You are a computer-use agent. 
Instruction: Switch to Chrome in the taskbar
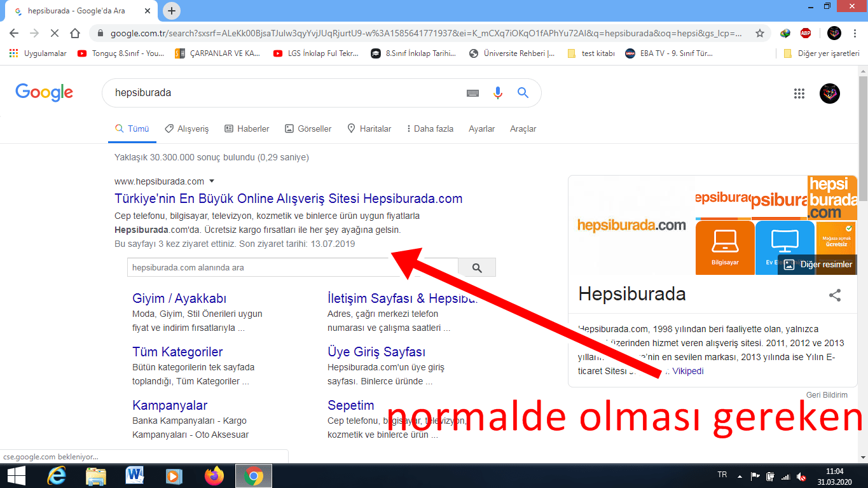[254, 475]
